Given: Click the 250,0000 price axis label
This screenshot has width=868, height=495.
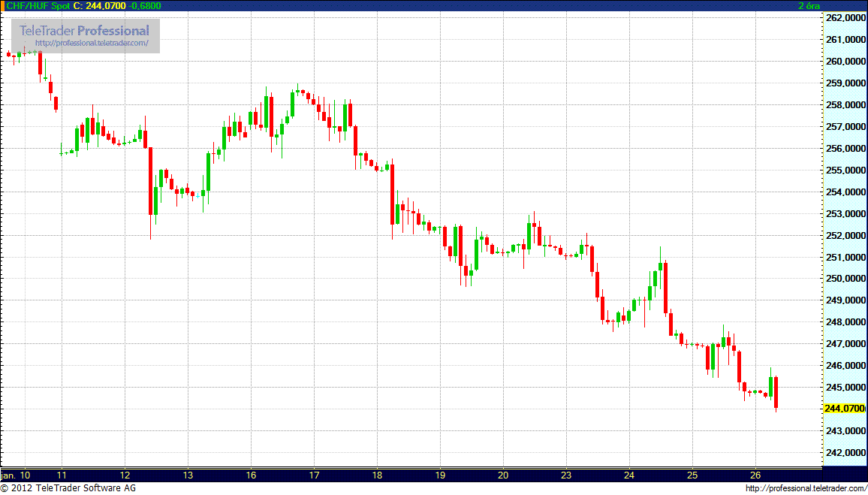Looking at the screenshot, I should (x=845, y=279).
